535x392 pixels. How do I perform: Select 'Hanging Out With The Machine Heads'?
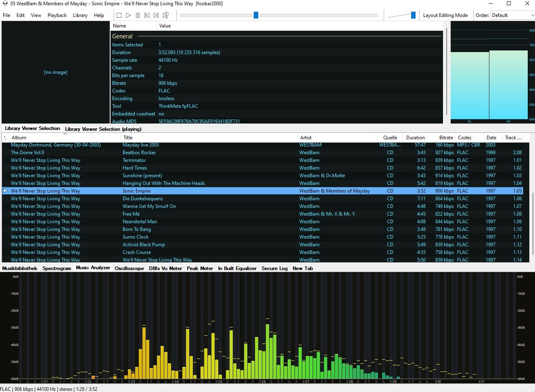pyautogui.click(x=262, y=183)
